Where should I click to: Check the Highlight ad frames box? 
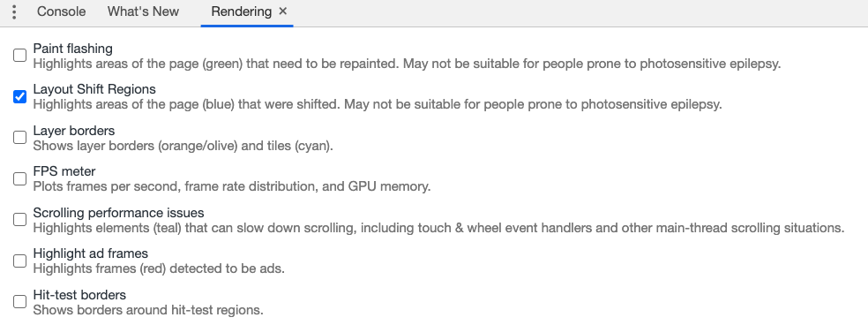click(20, 261)
